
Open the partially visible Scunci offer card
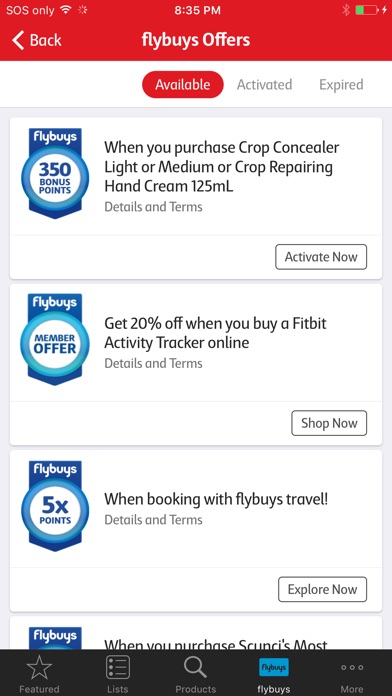point(196,633)
